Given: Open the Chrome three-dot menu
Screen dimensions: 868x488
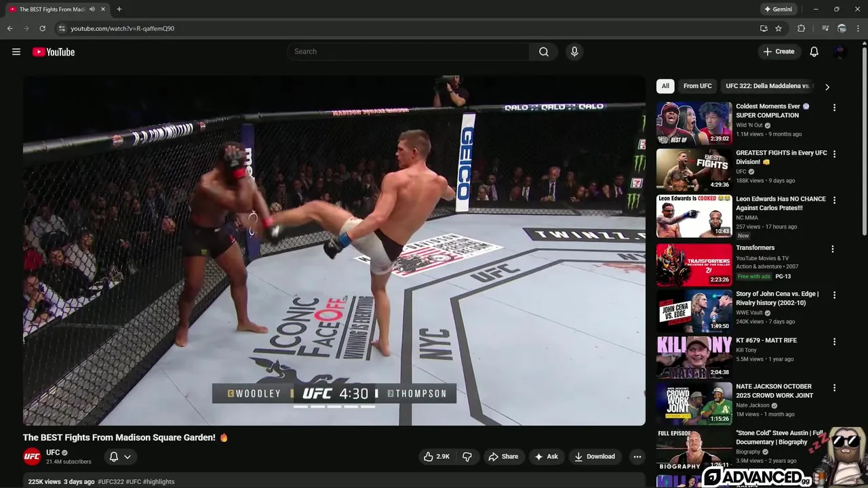Looking at the screenshot, I should (x=859, y=28).
